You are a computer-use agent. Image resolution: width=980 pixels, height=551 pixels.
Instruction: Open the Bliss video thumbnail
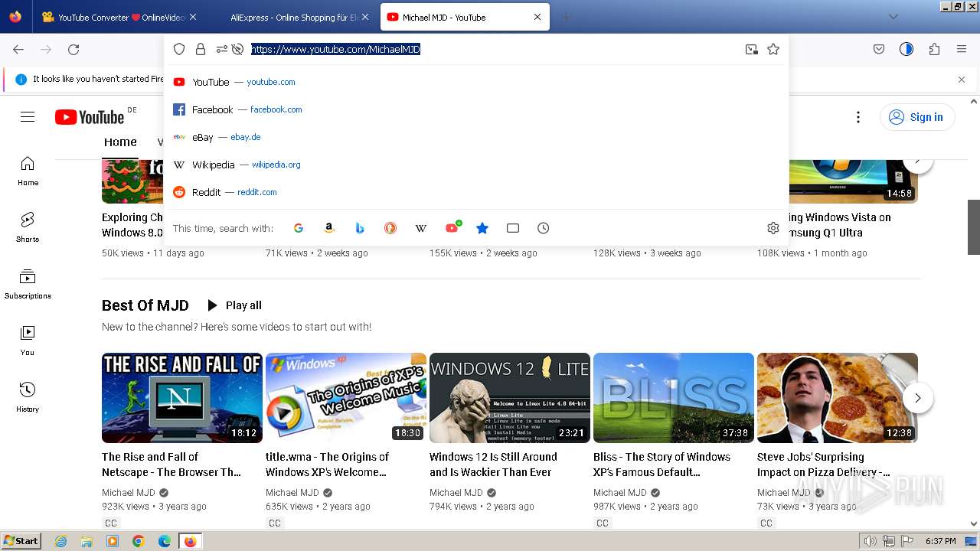pyautogui.click(x=674, y=398)
